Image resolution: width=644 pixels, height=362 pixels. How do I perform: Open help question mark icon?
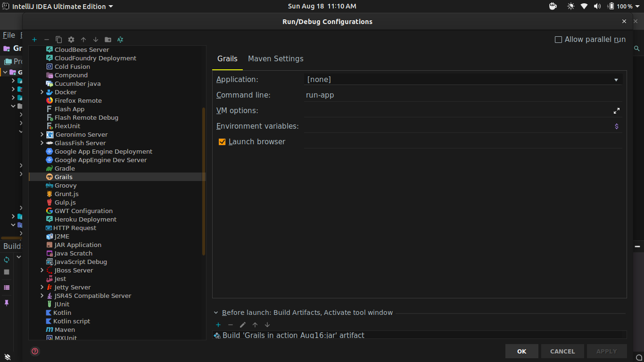[35, 351]
